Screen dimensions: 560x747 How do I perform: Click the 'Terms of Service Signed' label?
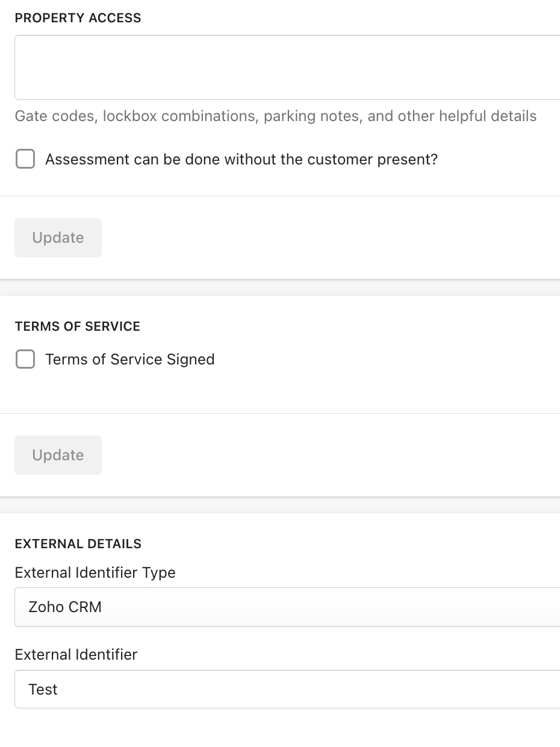point(129,360)
